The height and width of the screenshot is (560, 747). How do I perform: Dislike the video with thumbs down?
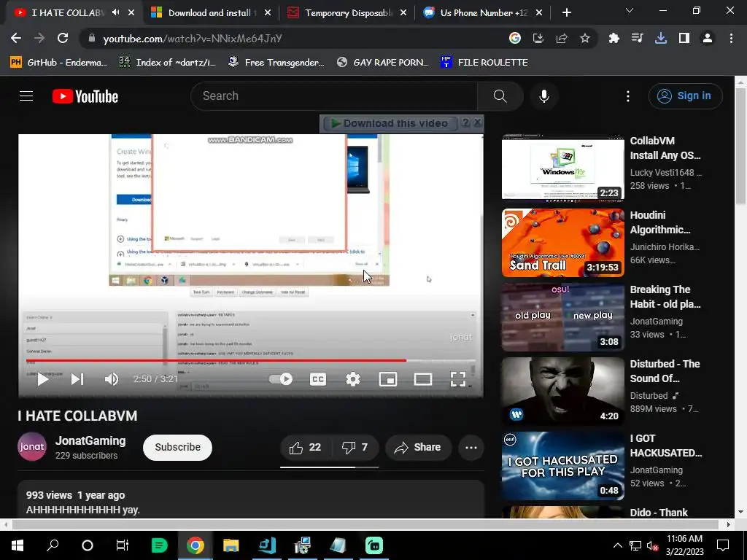355,447
